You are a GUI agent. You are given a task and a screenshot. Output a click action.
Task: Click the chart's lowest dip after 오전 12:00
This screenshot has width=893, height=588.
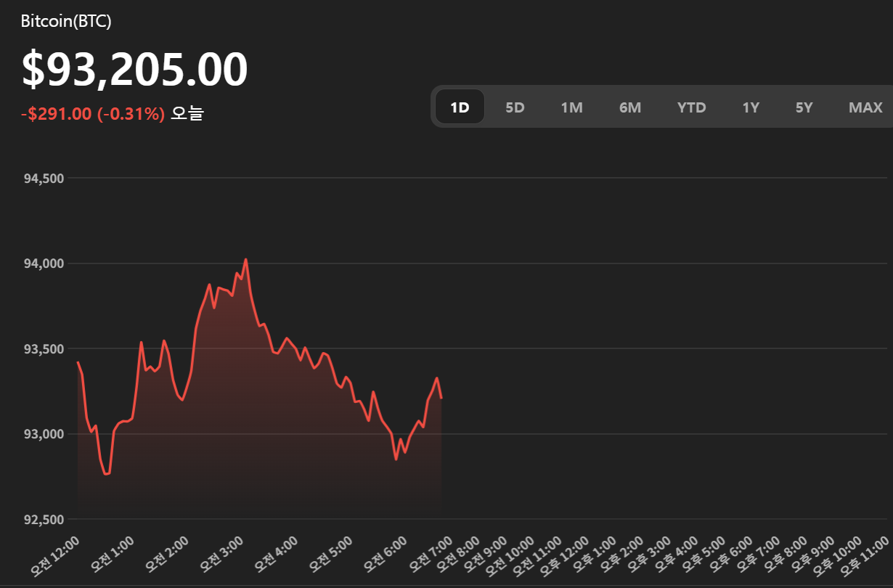tap(105, 474)
